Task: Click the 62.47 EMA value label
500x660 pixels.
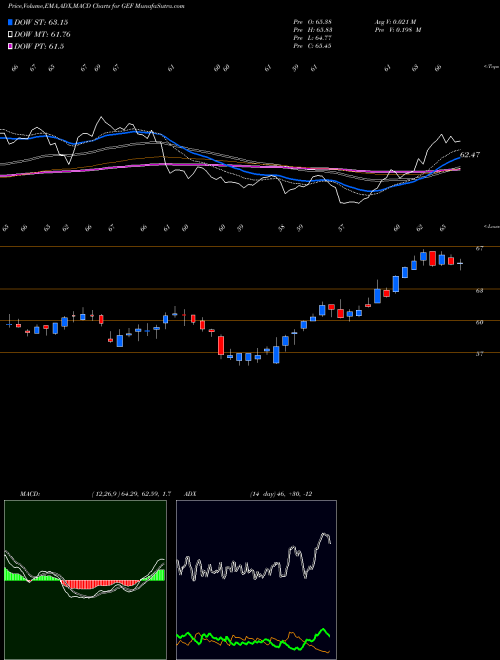Action: pyautogui.click(x=470, y=155)
